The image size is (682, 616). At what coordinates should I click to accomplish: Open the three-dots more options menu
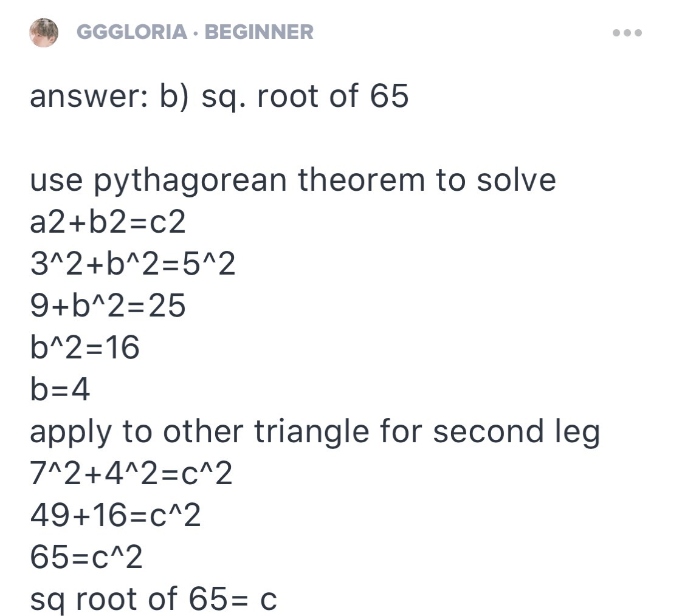tap(627, 32)
